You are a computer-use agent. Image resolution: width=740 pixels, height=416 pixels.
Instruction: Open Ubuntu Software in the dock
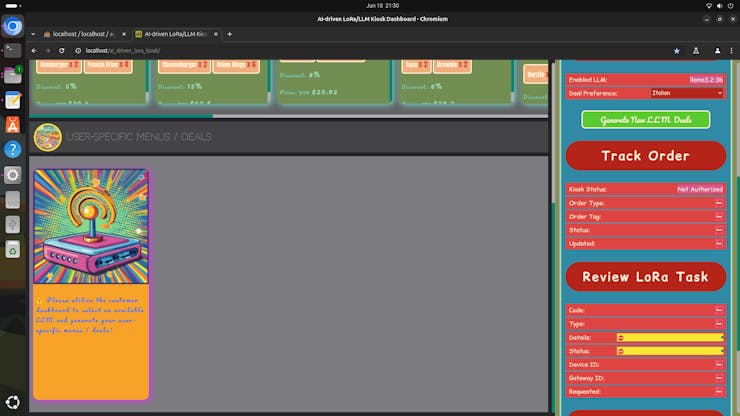(x=13, y=125)
